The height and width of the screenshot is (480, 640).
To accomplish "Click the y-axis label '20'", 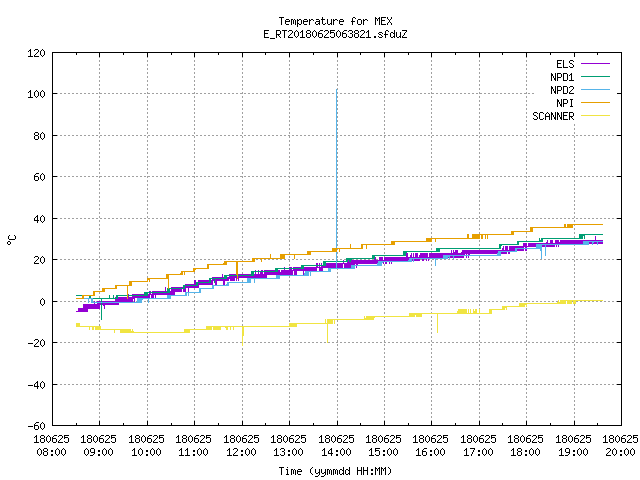I will pos(39,260).
